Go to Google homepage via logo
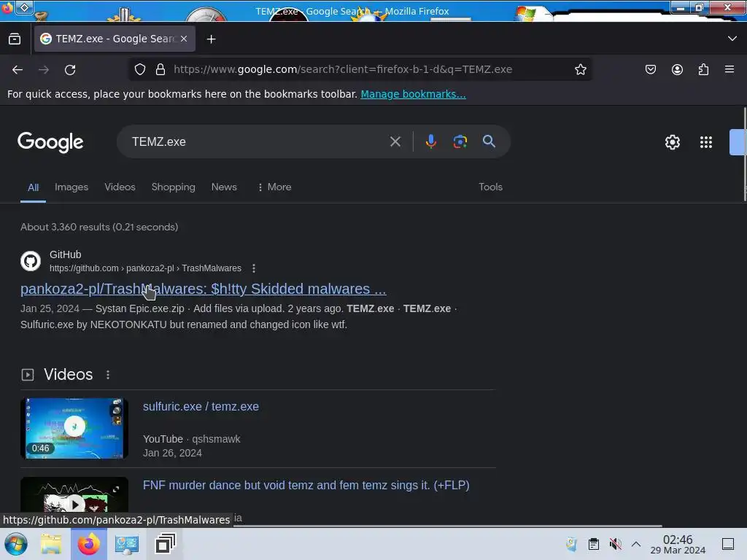The height and width of the screenshot is (560, 747). coord(50,142)
